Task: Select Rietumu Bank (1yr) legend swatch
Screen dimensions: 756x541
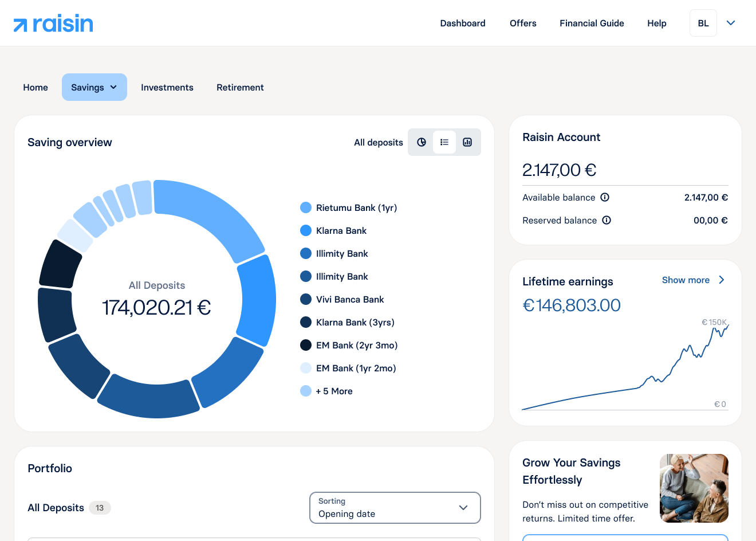Action: pos(306,207)
